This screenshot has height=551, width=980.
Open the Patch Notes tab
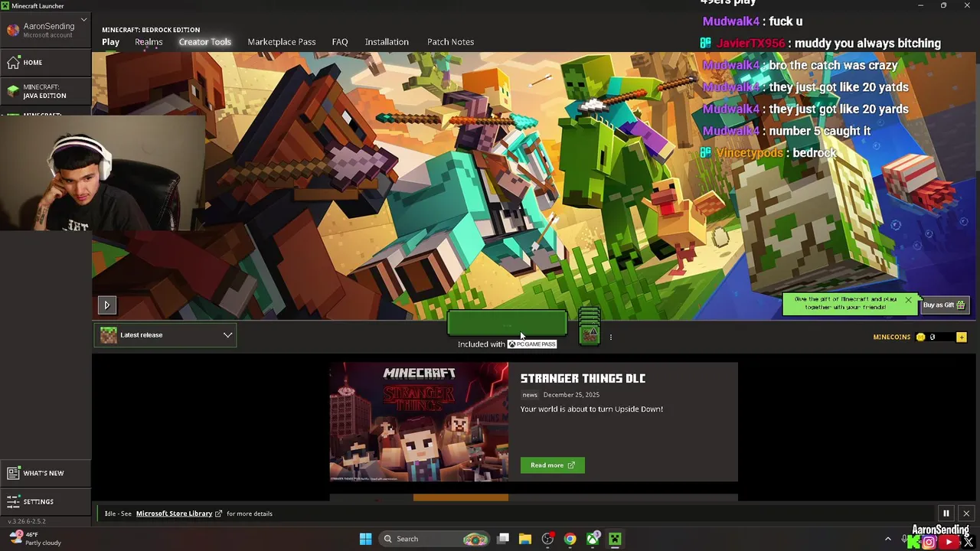pos(450,42)
